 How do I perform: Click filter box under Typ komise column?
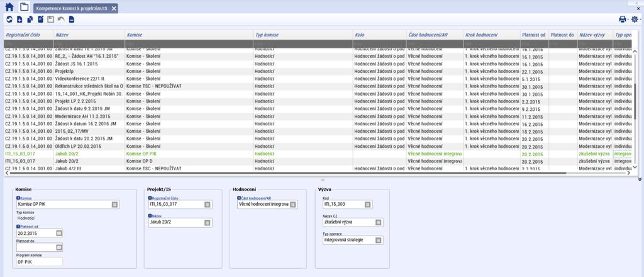(x=303, y=43)
